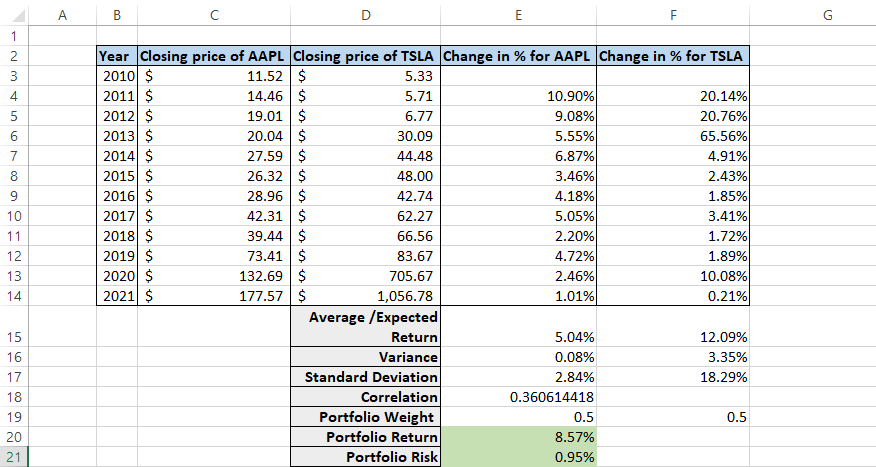Click the year 2010 cell
Screen dimensions: 876x467
click(x=117, y=76)
